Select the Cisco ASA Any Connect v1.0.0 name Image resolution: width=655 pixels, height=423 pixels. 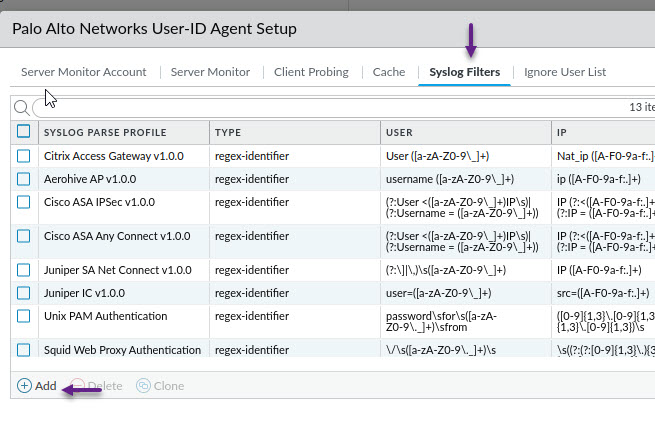[x=117, y=236]
